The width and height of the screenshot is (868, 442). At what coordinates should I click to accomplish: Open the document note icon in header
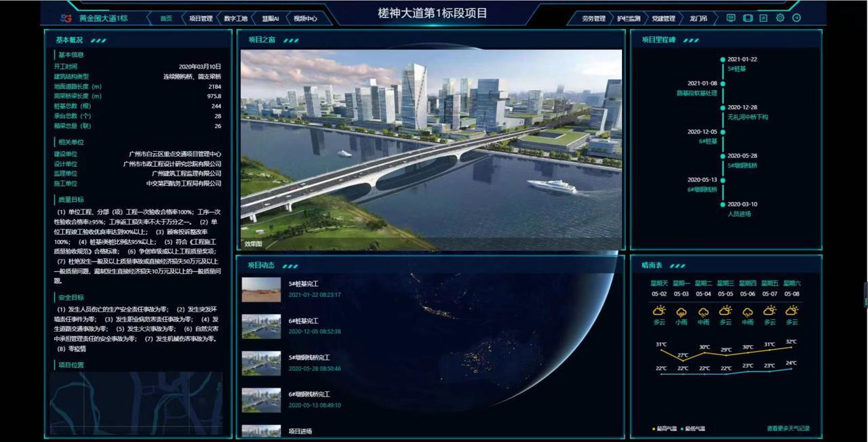pos(764,18)
